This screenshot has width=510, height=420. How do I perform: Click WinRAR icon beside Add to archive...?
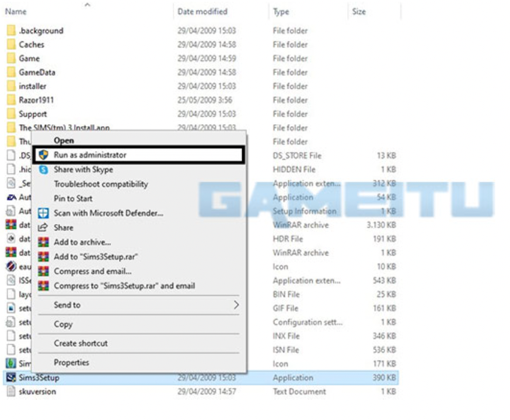pyautogui.click(x=43, y=242)
